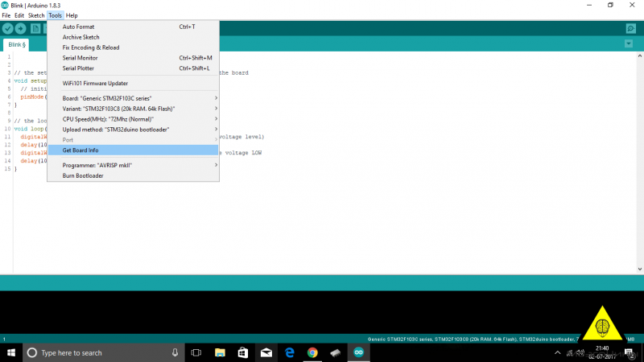Image resolution: width=644 pixels, height=362 pixels.
Task: Open the Help menu
Action: (72, 15)
